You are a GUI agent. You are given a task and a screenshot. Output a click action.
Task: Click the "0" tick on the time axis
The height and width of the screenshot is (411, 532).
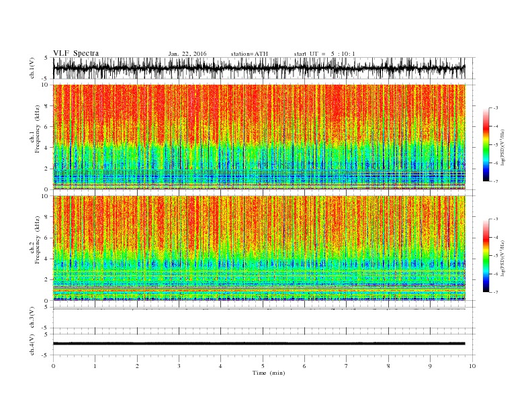[x=53, y=366]
